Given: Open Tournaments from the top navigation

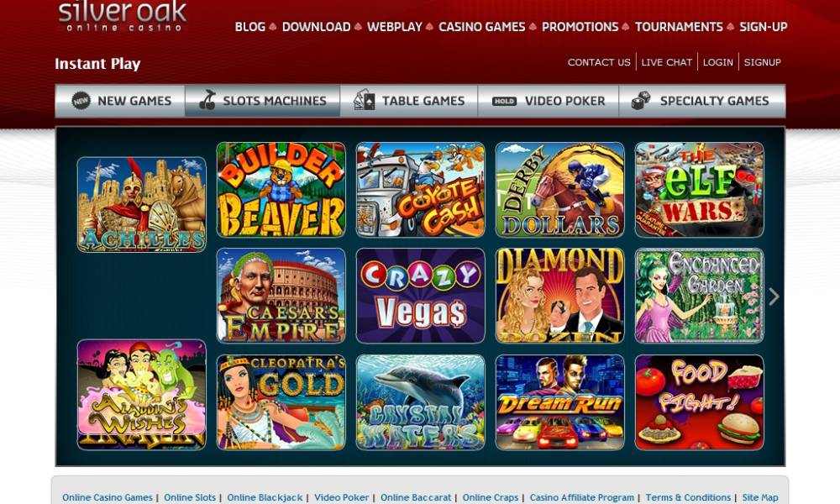Looking at the screenshot, I should pyautogui.click(x=679, y=27).
